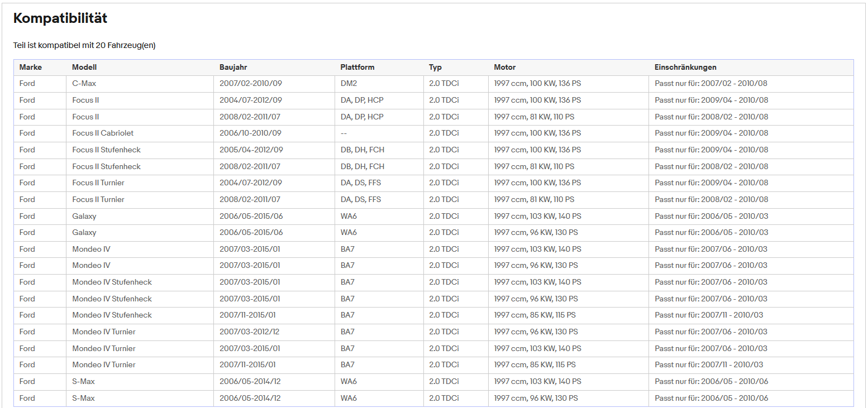This screenshot has width=868, height=408.
Task: Click "Passt nur für: 2007/02 - 2010/08"
Action: point(712,84)
